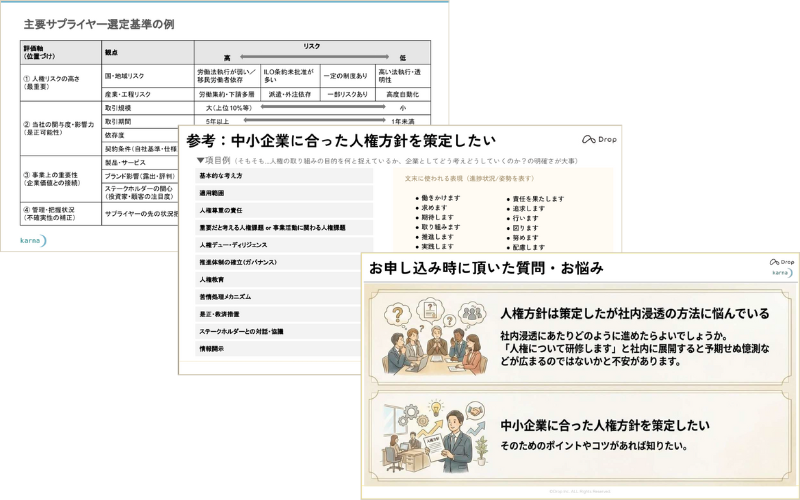Screen dimensions: 800x500
Task: Select the 人権尊重の責任 item row
Action: [284, 210]
